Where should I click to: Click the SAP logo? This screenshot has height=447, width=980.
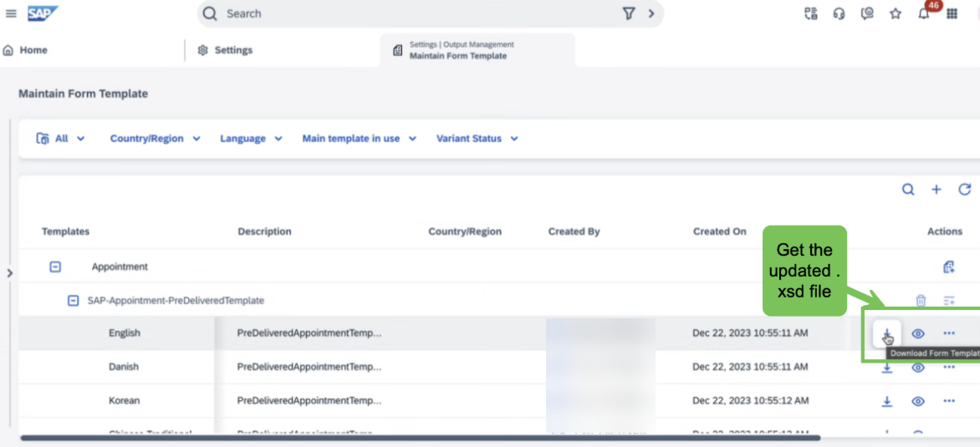tap(43, 13)
